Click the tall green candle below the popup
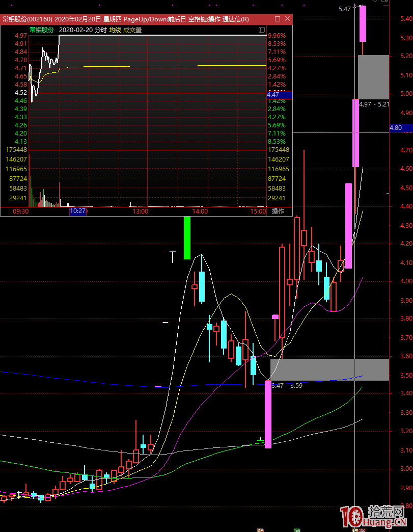The image size is (413, 532). click(x=187, y=237)
